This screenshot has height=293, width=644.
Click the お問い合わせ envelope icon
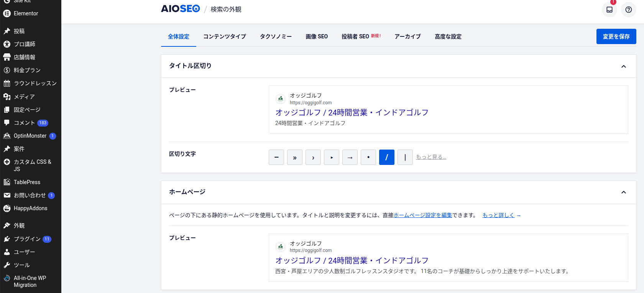point(7,195)
